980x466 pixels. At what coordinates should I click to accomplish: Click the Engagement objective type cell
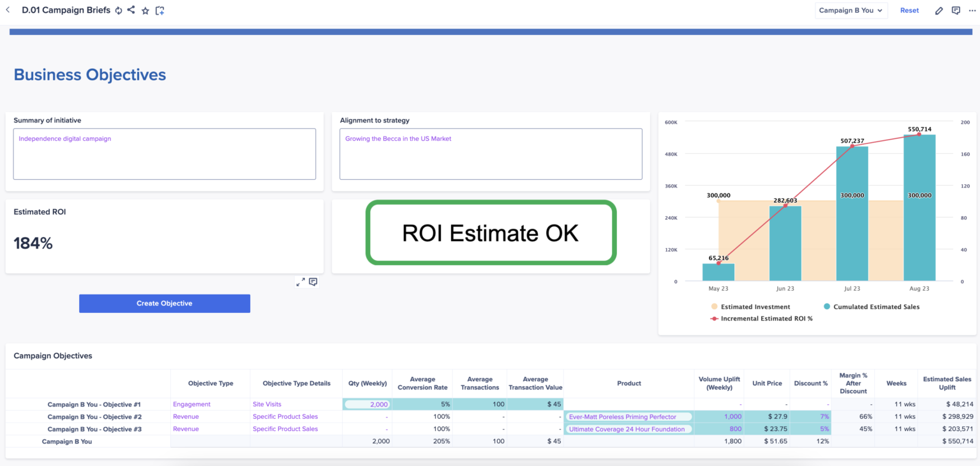(211, 404)
